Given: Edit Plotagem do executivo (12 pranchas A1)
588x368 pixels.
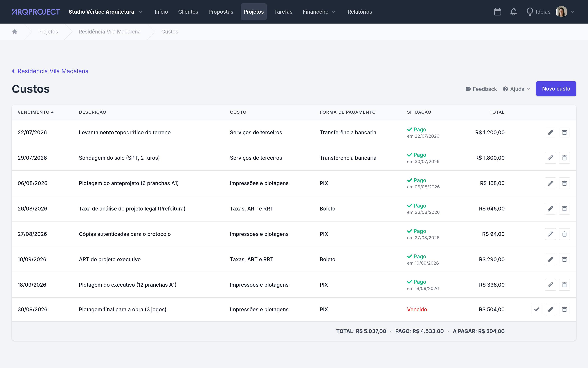Looking at the screenshot, I should pyautogui.click(x=550, y=285).
